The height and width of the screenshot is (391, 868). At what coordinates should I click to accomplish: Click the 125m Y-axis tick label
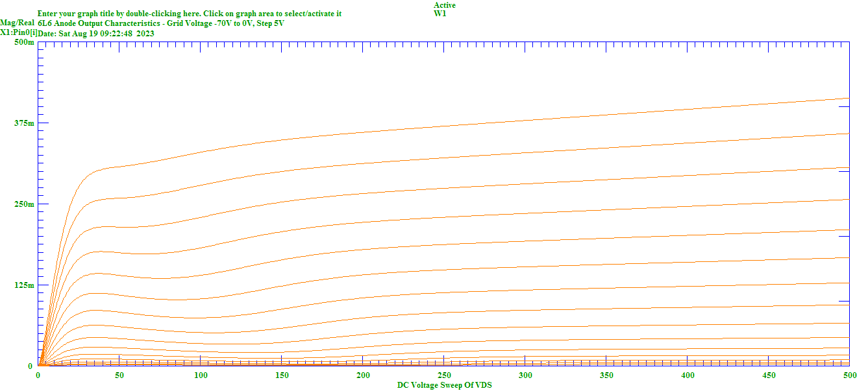[24, 285]
